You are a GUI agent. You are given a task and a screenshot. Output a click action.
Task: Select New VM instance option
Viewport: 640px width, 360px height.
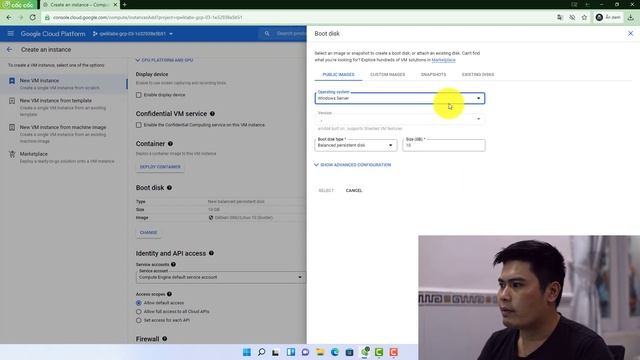[x=64, y=84]
